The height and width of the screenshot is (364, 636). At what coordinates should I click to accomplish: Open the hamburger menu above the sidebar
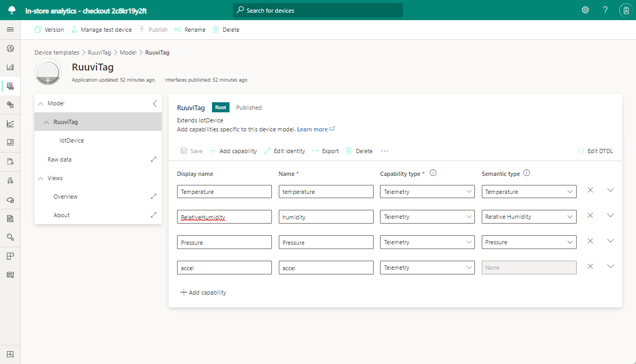[10, 29]
